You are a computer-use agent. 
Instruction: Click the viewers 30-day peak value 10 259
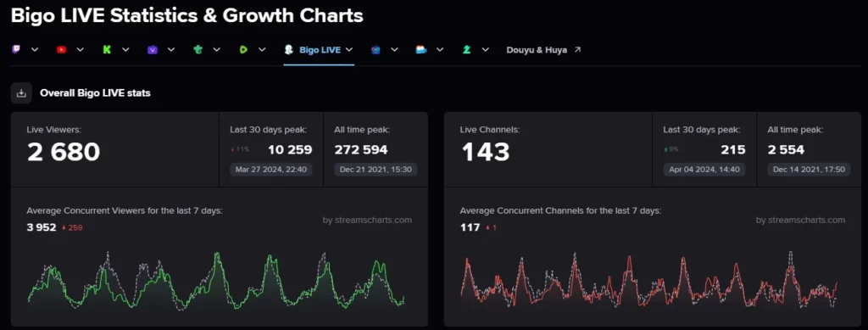click(x=290, y=149)
